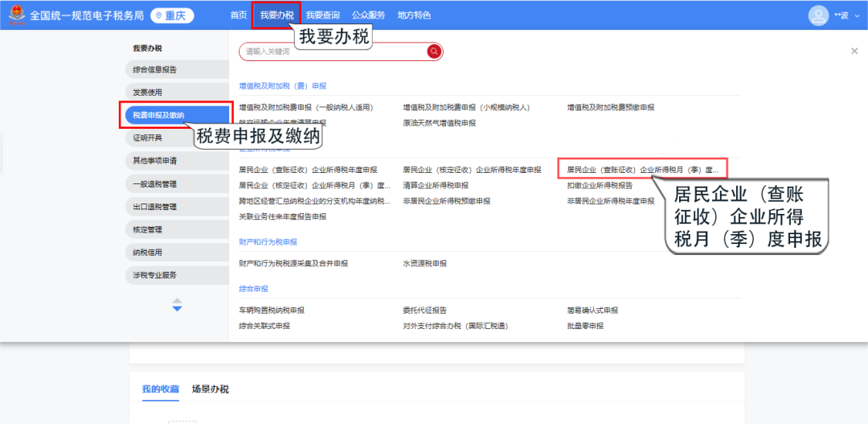
Task: Click the tax bureau emblem logo
Action: coord(15,16)
